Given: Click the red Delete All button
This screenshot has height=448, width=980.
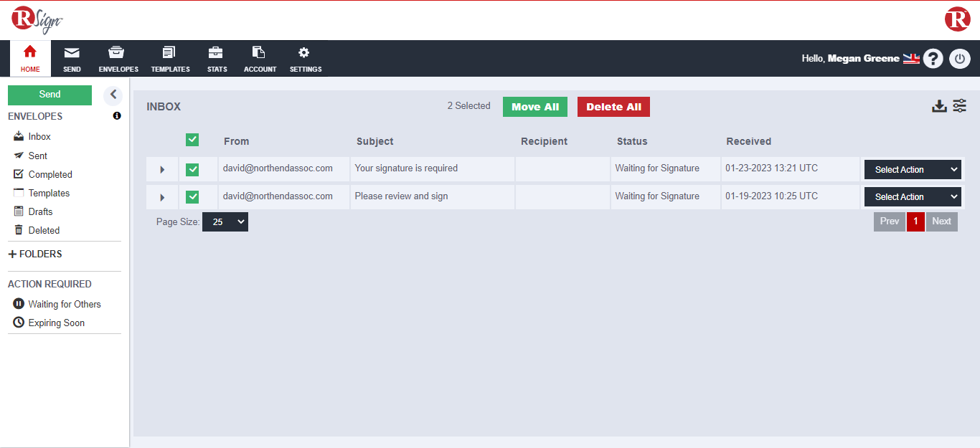Looking at the screenshot, I should [613, 107].
